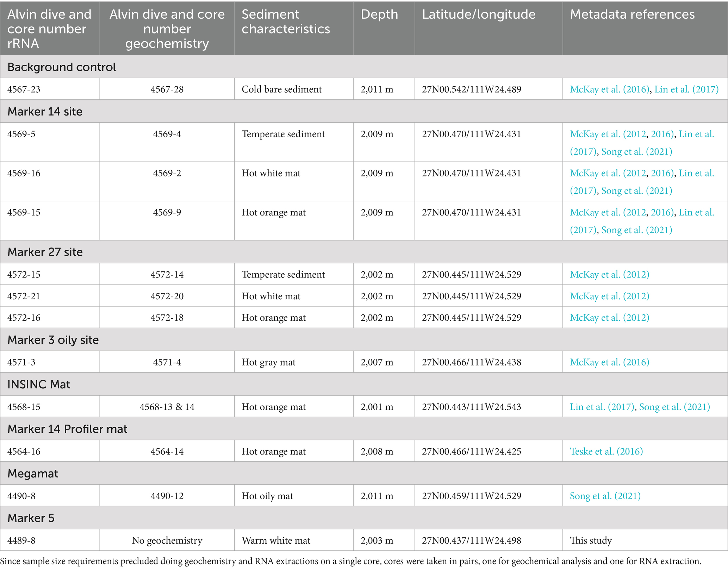Open McKay et al. (2016) link in Background control row
Viewport: 728px width, 569px height.
609,89
